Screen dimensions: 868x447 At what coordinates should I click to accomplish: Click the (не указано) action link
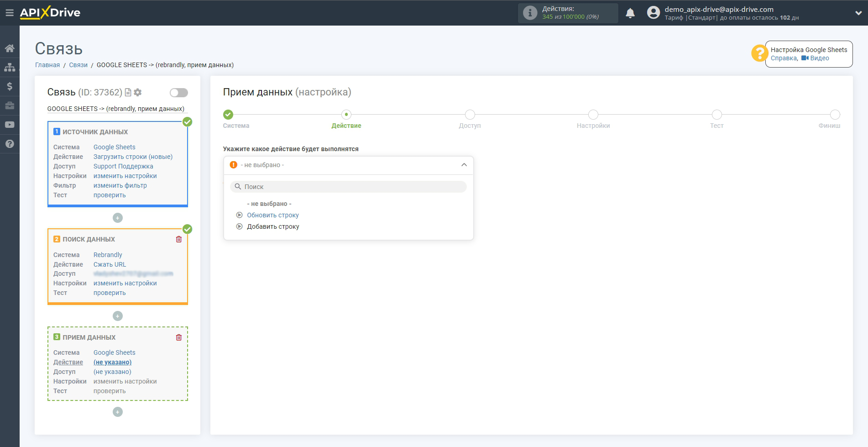point(112,362)
